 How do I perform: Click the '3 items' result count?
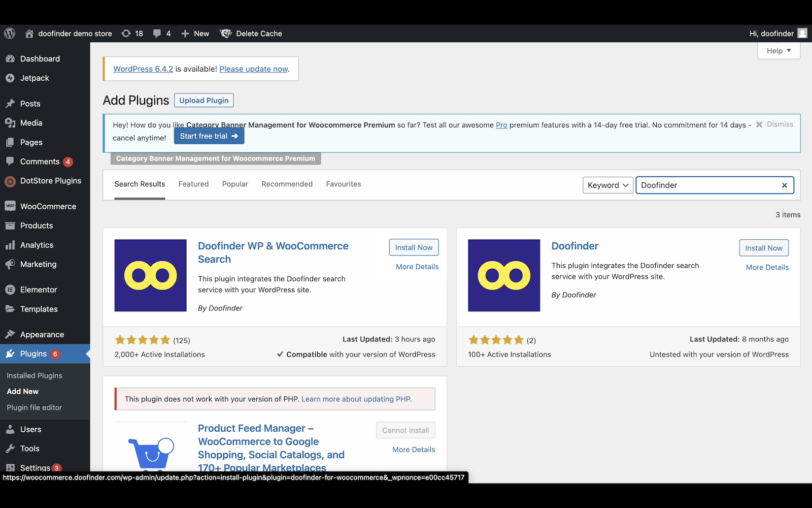788,215
